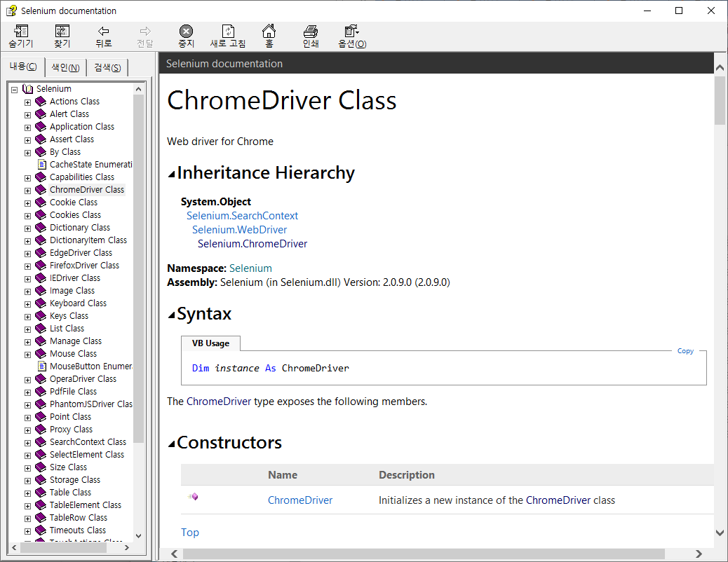728x562 pixels.
Task: Click the content pane horizontal scroll right arrow
Action: tap(699, 554)
